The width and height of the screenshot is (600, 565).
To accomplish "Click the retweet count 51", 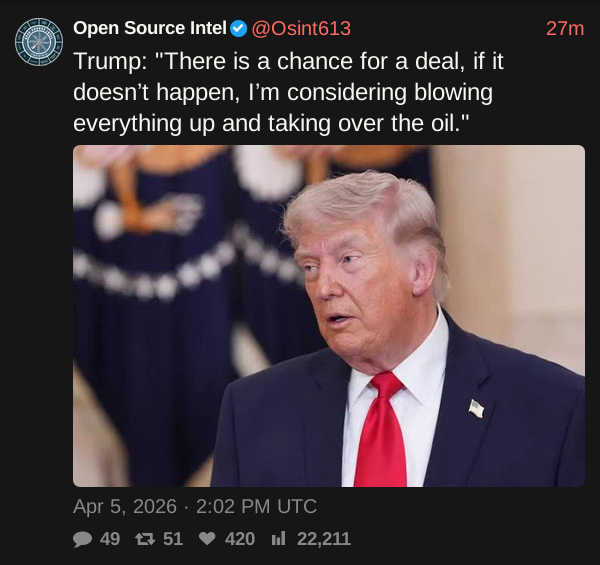I will tap(173, 539).
